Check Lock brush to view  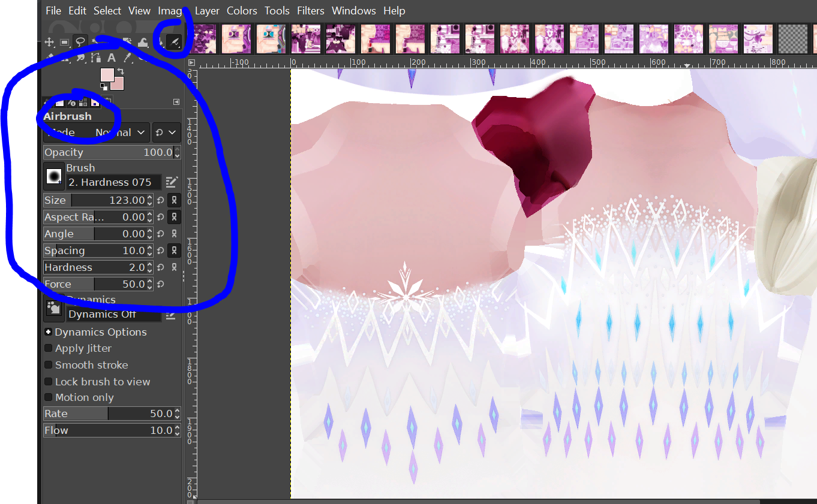(x=48, y=382)
